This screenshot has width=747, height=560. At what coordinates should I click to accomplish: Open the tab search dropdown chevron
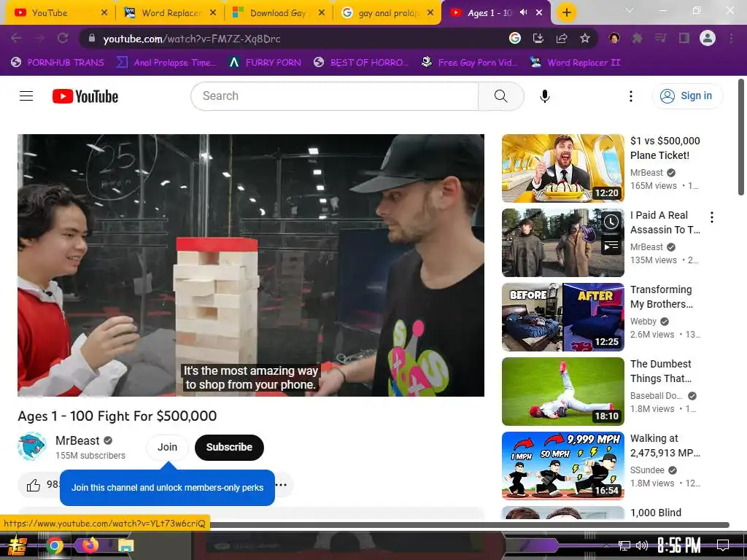pyautogui.click(x=630, y=10)
